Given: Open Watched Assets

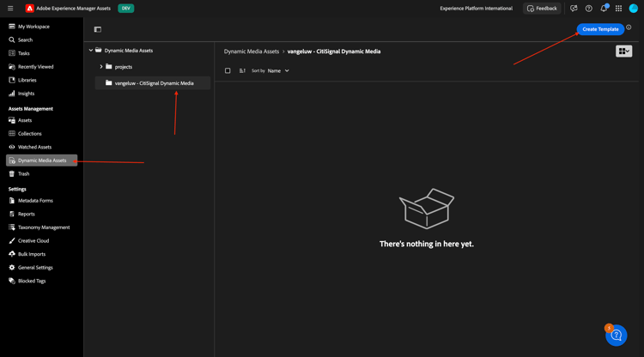Looking at the screenshot, I should [34, 147].
